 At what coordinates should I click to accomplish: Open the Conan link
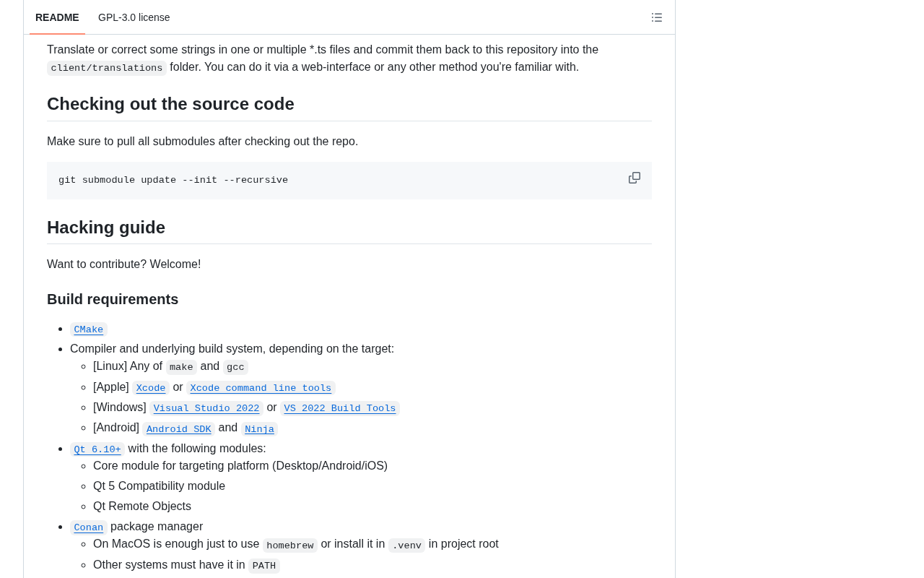(x=89, y=527)
